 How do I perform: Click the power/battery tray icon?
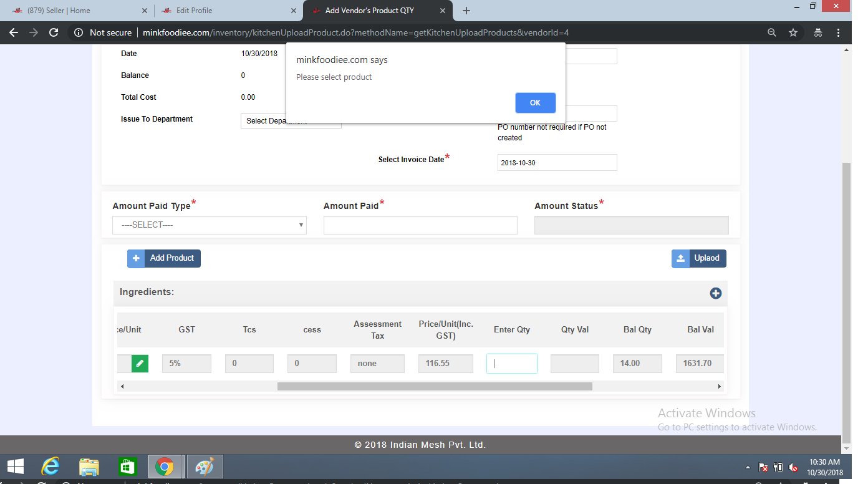(x=778, y=467)
